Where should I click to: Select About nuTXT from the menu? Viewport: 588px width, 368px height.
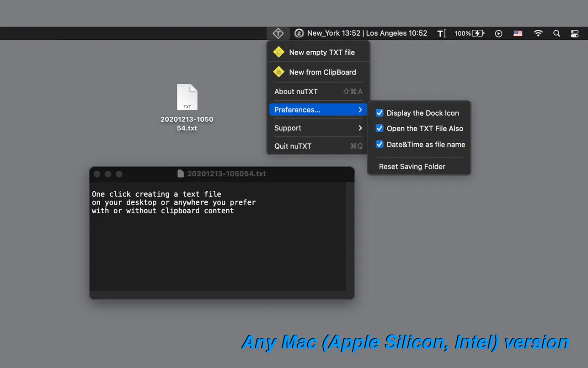point(295,92)
